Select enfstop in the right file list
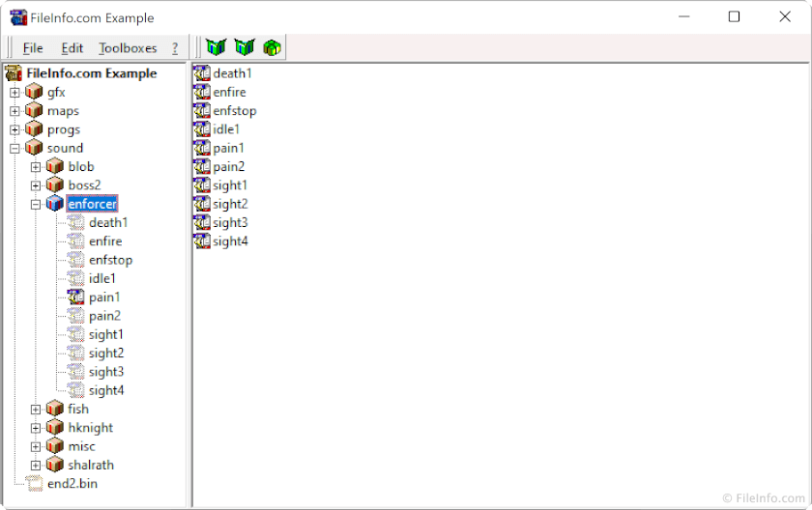 pyautogui.click(x=234, y=111)
